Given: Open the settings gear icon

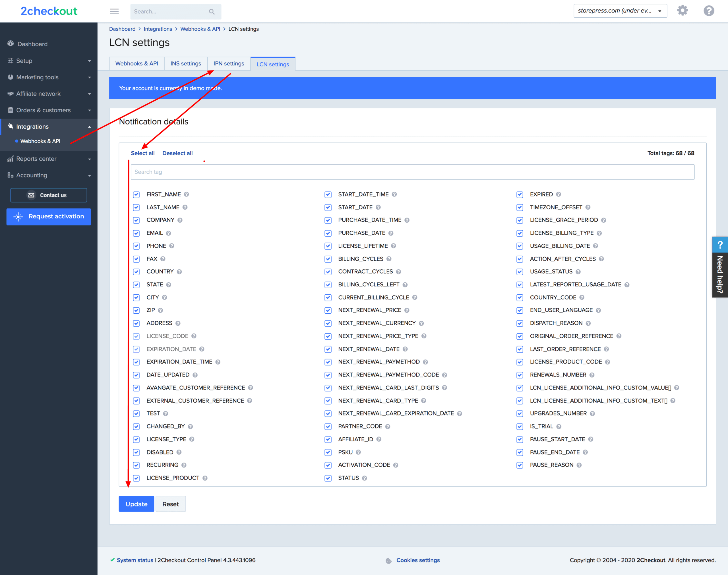Looking at the screenshot, I should 682,11.
